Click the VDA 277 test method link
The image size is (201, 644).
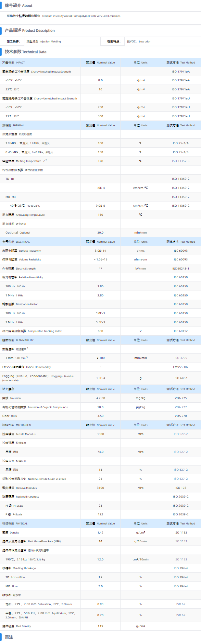coord(181,407)
